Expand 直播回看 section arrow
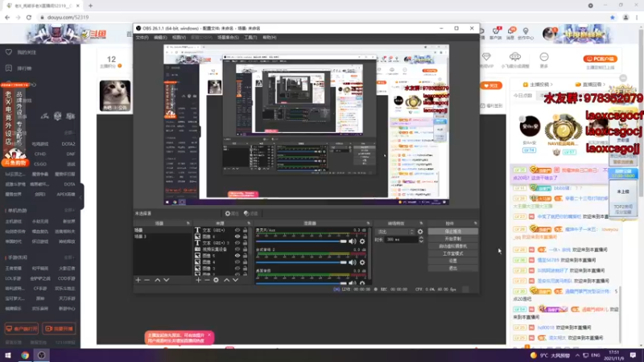 (x=605, y=84)
